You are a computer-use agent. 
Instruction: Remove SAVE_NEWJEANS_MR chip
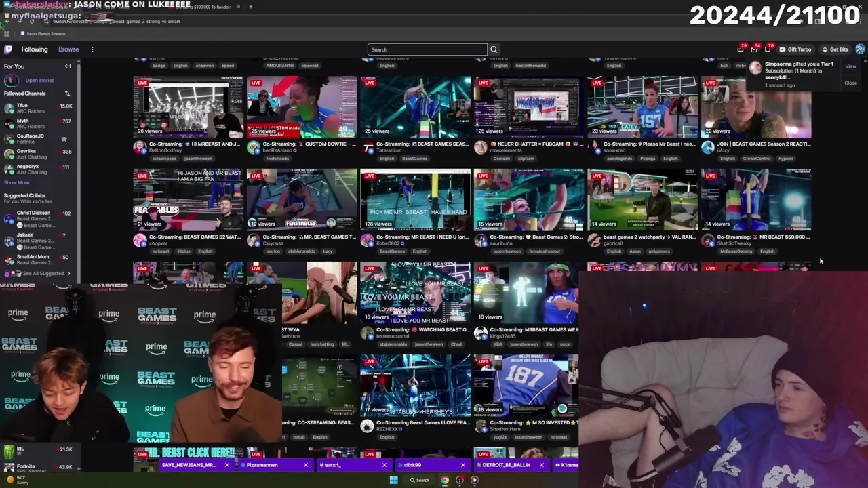(227, 465)
